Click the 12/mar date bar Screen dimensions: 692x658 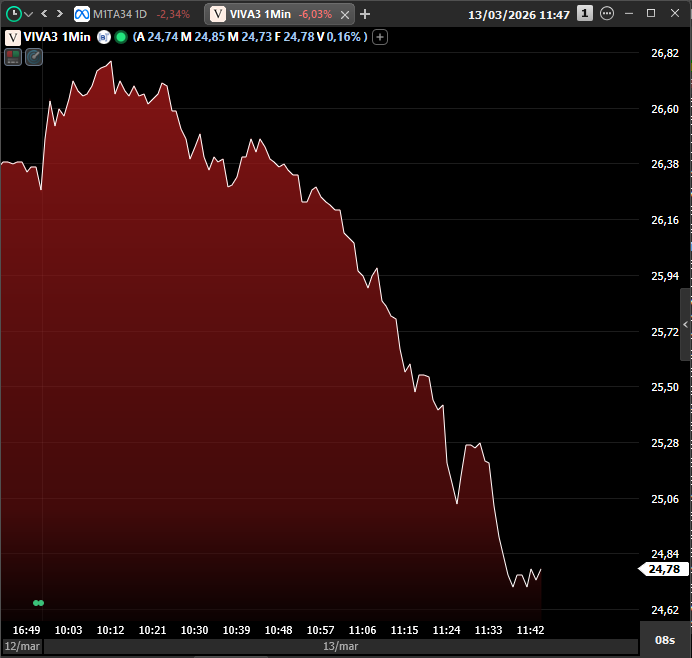pos(22,647)
